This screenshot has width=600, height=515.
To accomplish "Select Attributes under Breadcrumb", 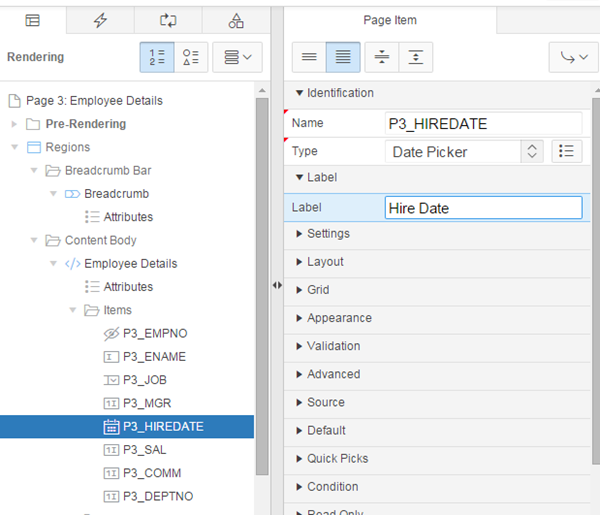I will click(128, 217).
